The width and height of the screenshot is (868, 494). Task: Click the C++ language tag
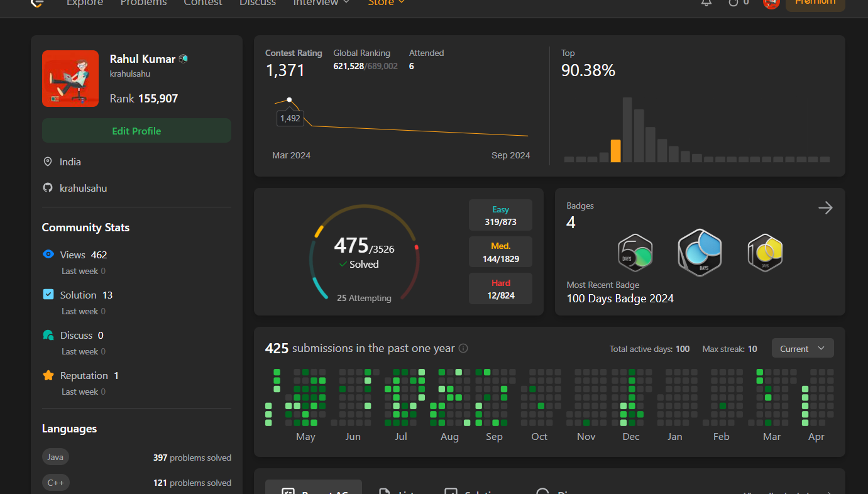pyautogui.click(x=56, y=483)
